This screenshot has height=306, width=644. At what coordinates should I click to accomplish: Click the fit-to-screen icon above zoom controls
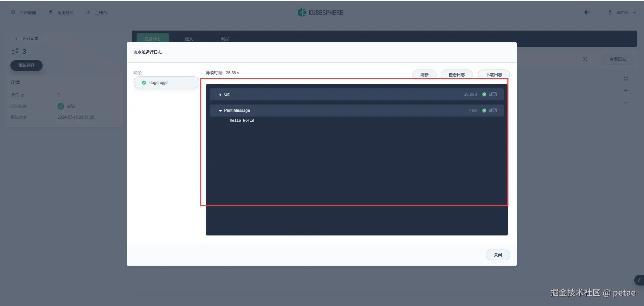click(x=626, y=79)
